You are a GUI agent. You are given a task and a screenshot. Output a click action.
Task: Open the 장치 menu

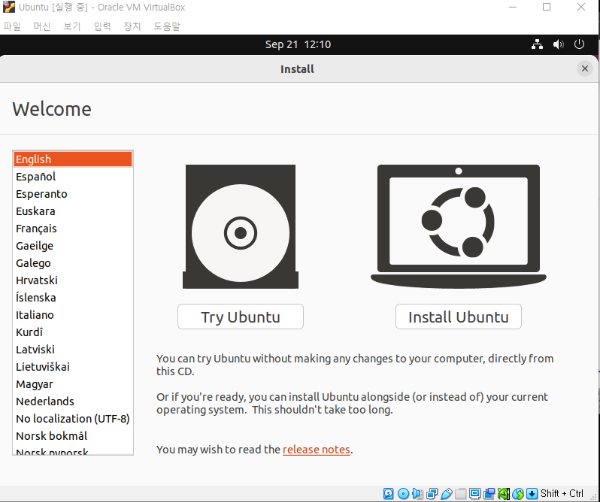(132, 26)
